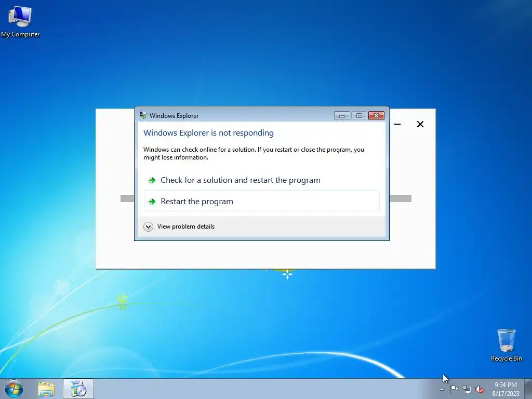Click the muted volume speaker tray icon
This screenshot has height=399, width=532.
pos(480,389)
